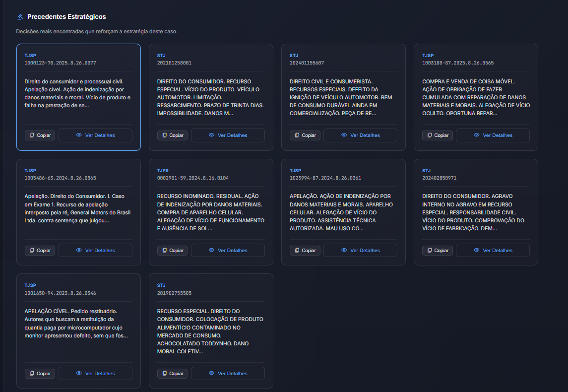Copy STJ precedent 202401155607
Image resolution: width=568 pixels, height=392 pixels.
305,135
